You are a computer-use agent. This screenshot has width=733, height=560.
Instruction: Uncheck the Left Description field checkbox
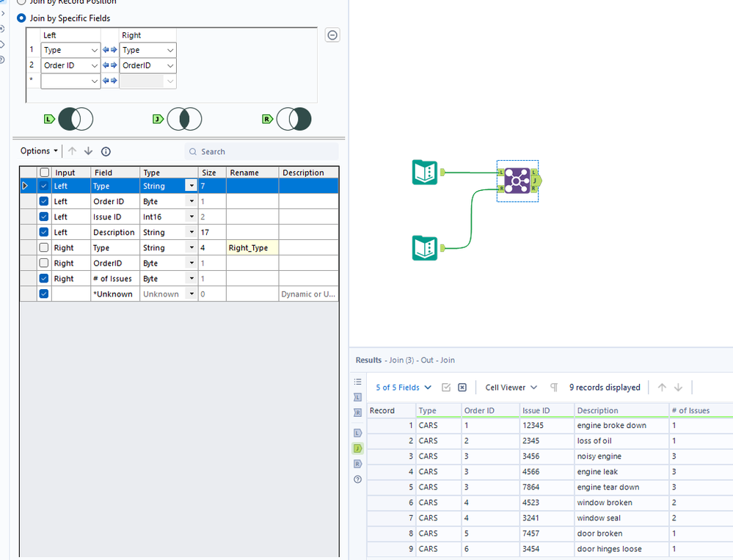(x=44, y=233)
